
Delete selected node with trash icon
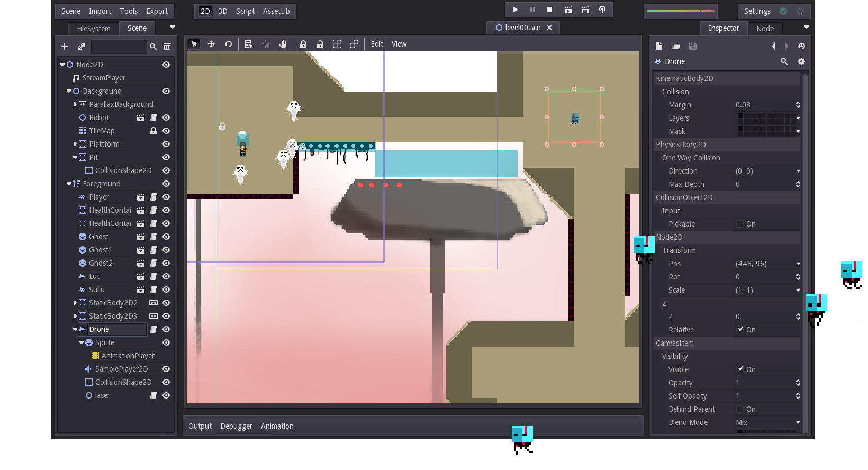pyautogui.click(x=167, y=47)
